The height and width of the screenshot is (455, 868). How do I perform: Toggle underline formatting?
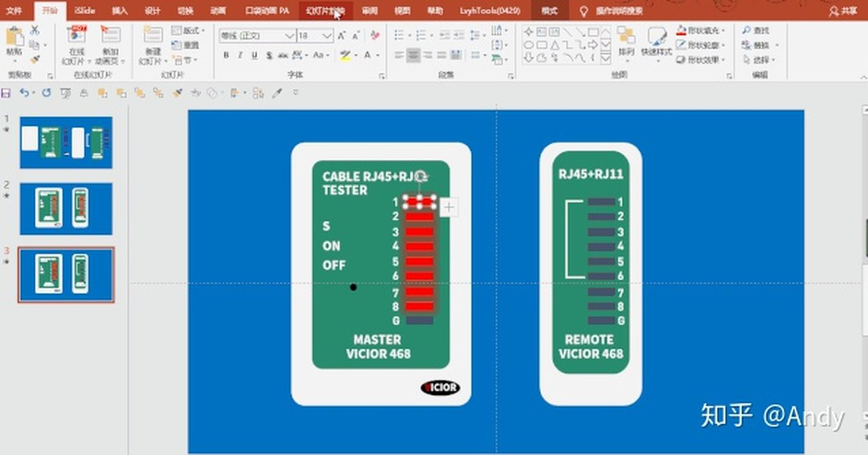tap(254, 55)
